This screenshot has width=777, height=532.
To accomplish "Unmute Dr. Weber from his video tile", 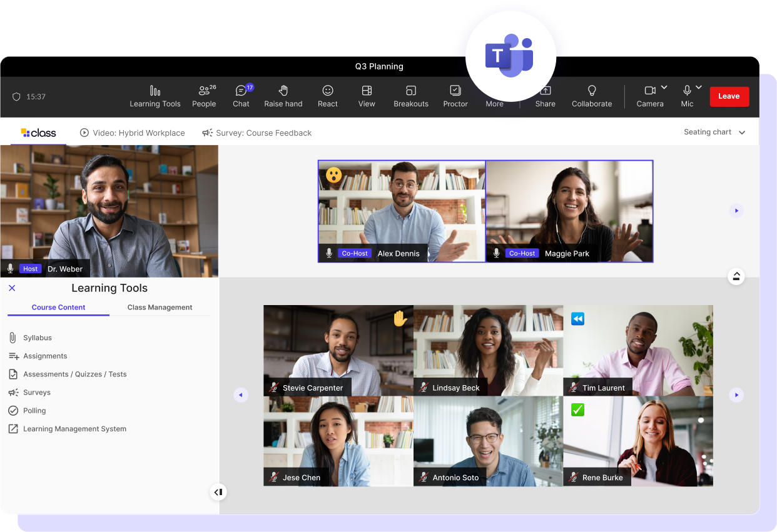I will point(9,268).
